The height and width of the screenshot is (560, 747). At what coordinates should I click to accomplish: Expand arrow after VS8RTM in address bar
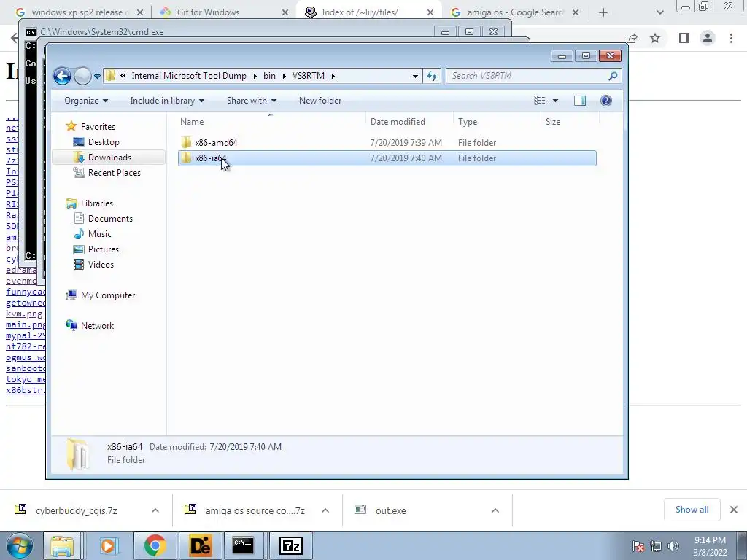[x=333, y=76]
